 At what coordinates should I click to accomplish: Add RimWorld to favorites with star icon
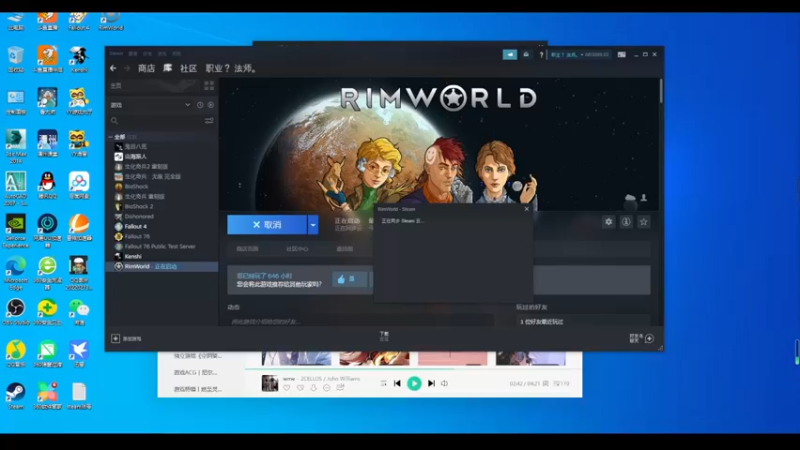point(644,222)
